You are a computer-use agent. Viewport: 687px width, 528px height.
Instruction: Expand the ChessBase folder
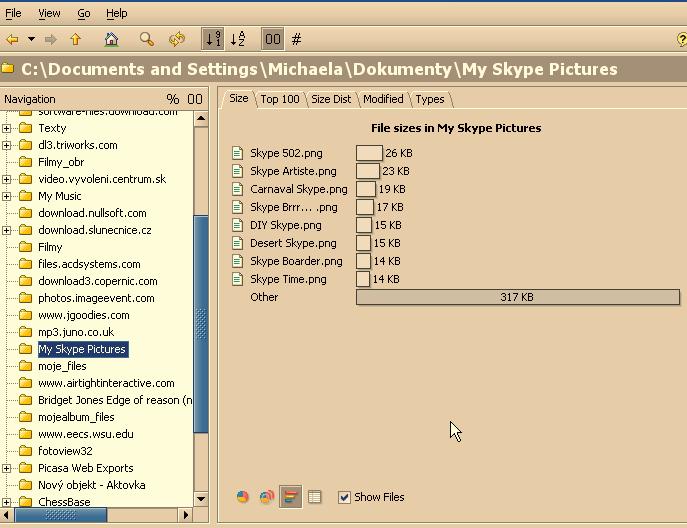[x=7, y=502]
